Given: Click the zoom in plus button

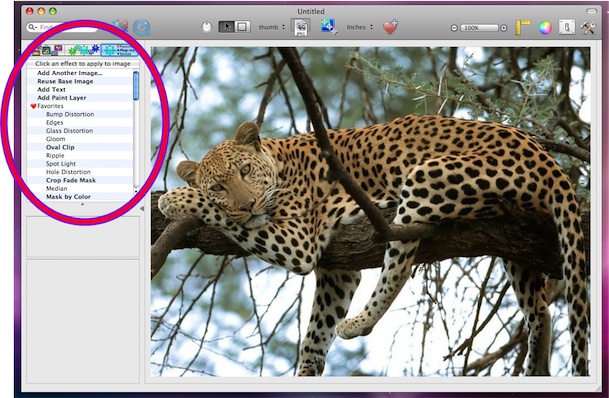Looking at the screenshot, I should pyautogui.click(x=504, y=28).
